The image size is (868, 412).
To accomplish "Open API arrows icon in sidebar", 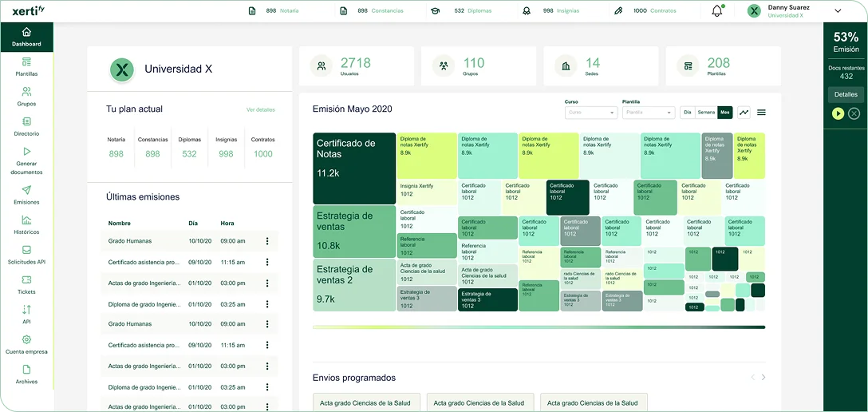I will click(x=26, y=310).
